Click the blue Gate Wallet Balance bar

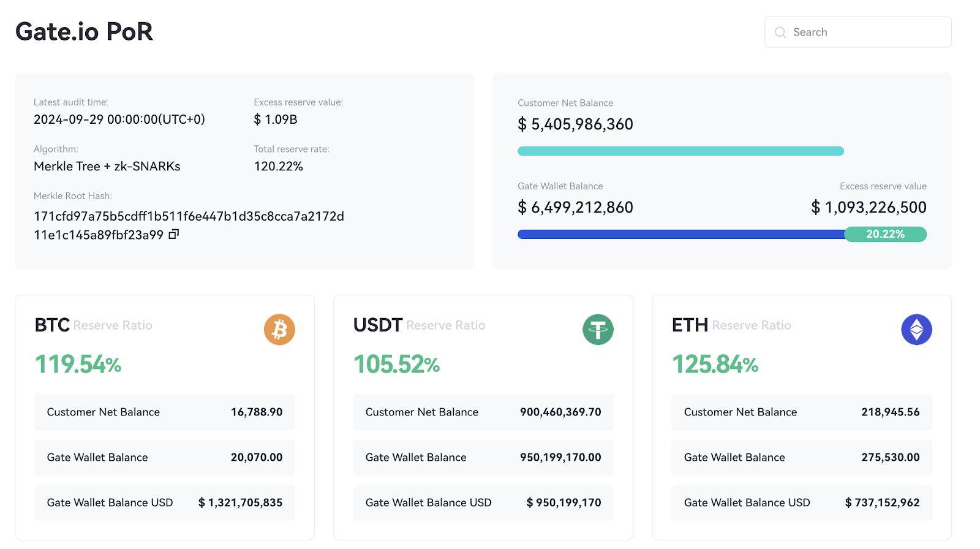coord(681,234)
